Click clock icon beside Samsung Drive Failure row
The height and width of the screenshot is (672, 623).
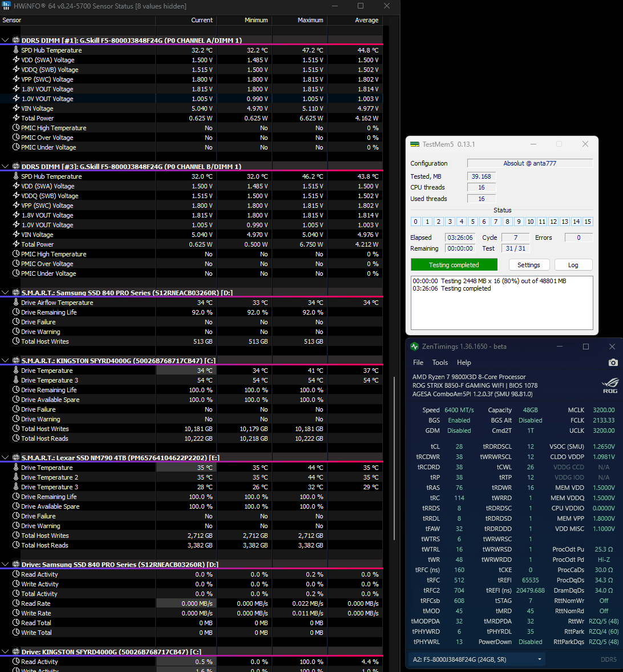[x=16, y=322]
